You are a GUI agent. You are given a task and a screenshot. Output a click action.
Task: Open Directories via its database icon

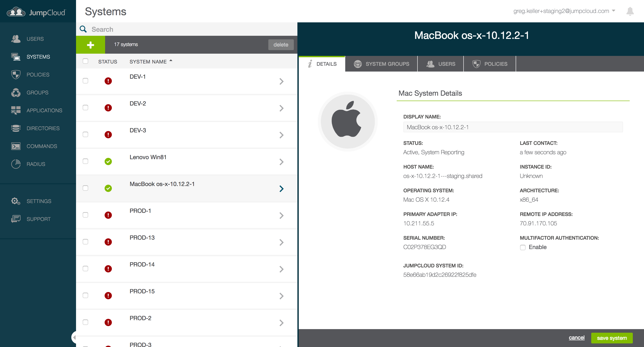click(16, 128)
